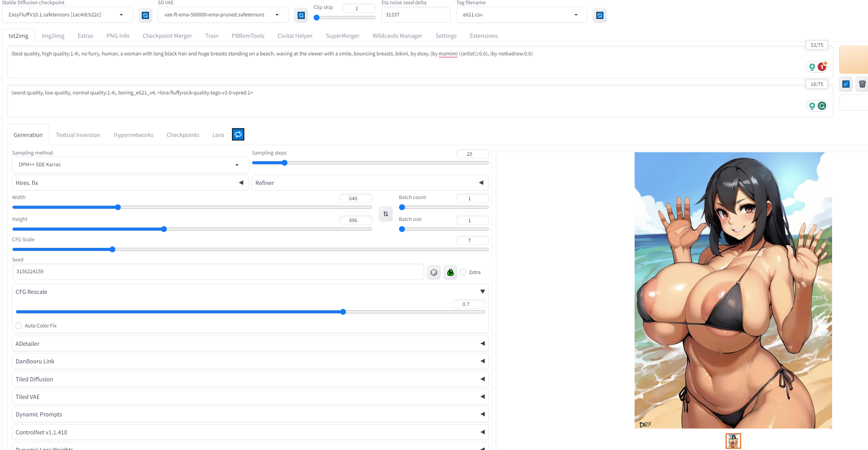Click the refresh icon next to Lora tab
Image resolution: width=868 pixels, height=450 pixels.
[238, 134]
